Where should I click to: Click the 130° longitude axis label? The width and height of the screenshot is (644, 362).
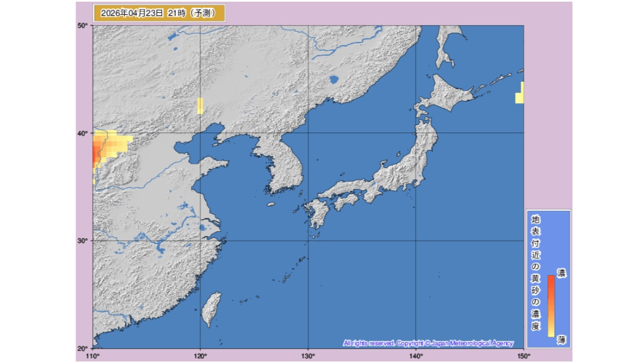[x=308, y=356]
